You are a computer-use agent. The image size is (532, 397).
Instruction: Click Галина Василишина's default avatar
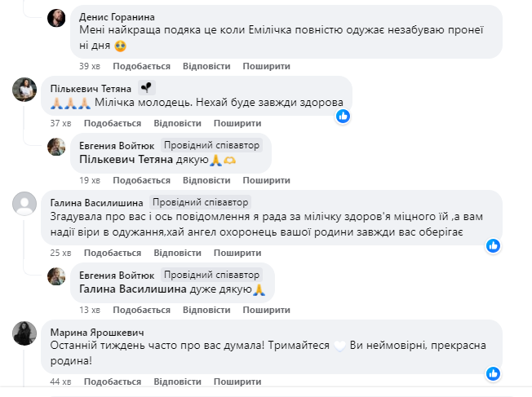point(24,204)
